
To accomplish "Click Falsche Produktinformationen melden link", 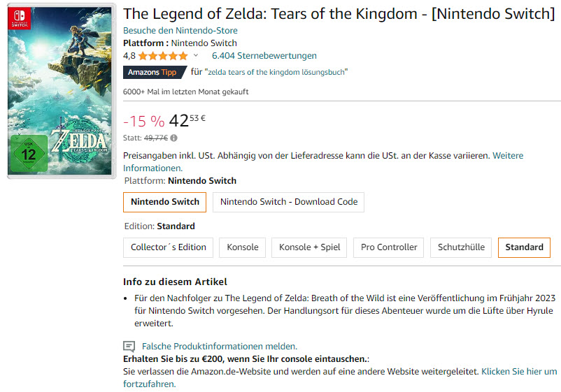I will click(x=219, y=346).
